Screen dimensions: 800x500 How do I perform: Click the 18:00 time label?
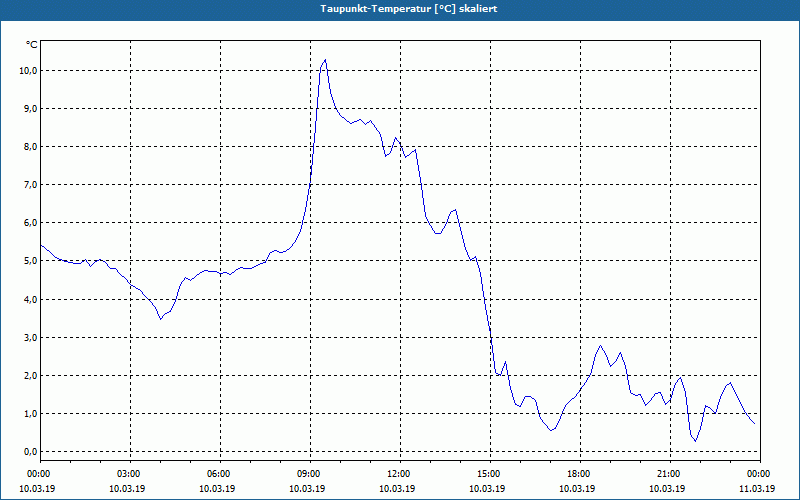(x=580, y=474)
